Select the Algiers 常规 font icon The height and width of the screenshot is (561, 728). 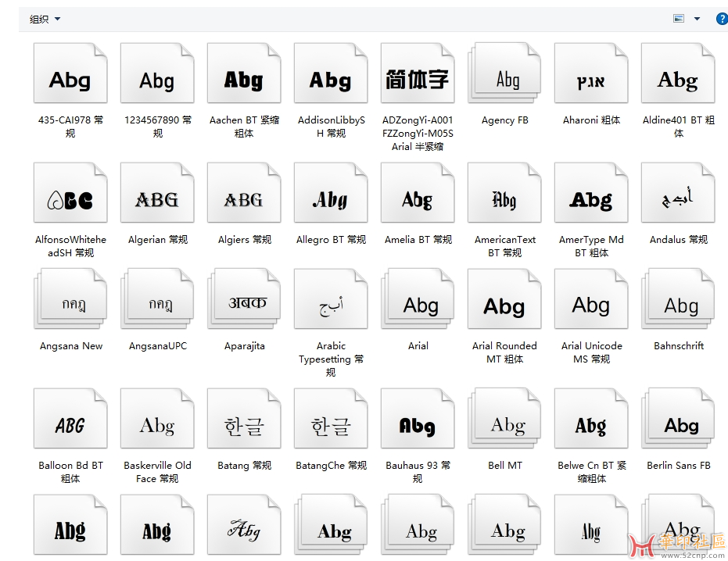coord(244,192)
